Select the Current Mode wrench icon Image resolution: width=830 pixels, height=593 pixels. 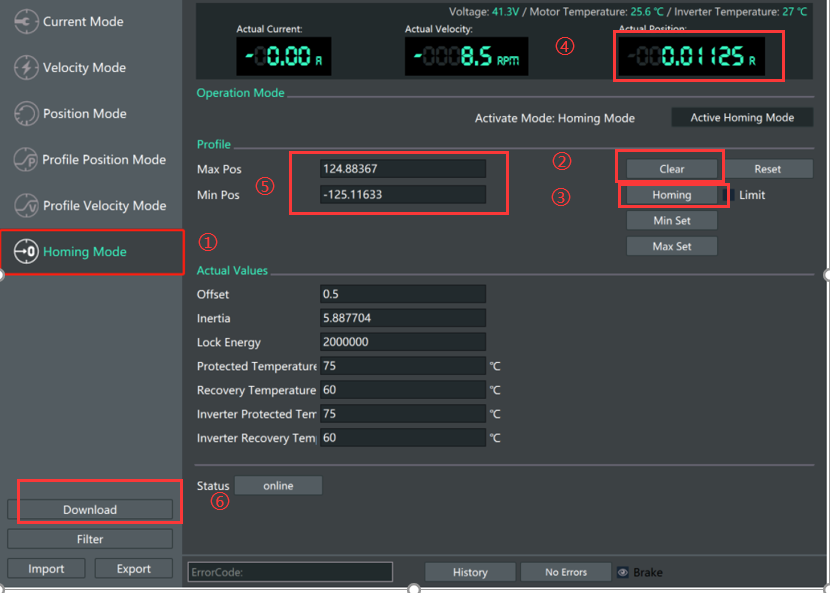(26, 22)
